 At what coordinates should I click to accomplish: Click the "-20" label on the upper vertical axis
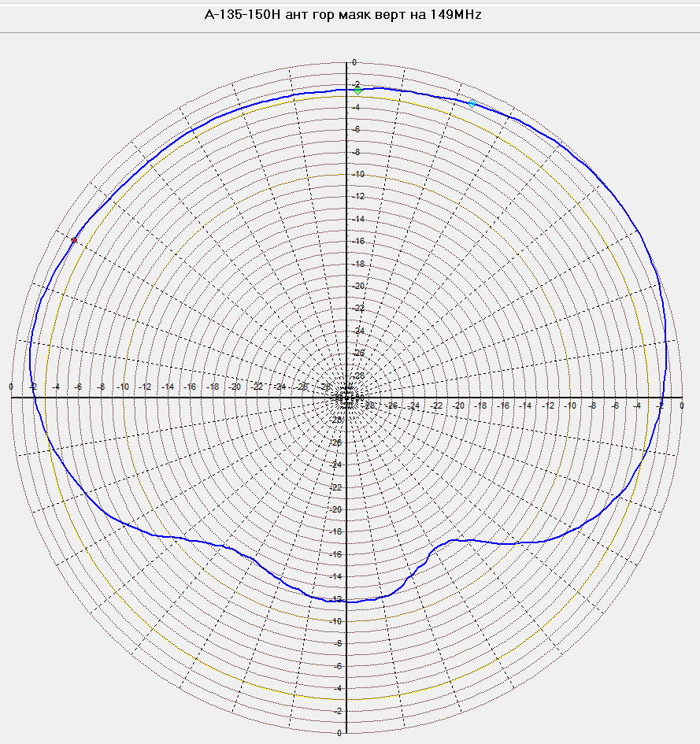(x=357, y=286)
